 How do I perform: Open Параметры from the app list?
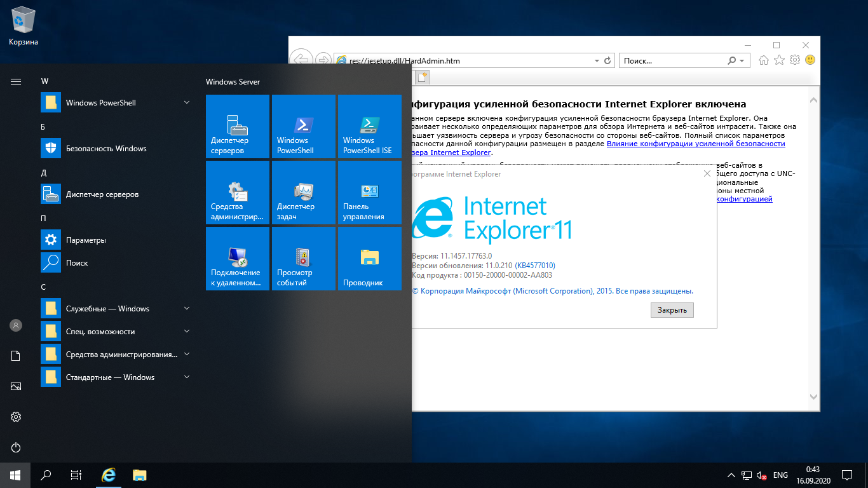tap(116, 240)
